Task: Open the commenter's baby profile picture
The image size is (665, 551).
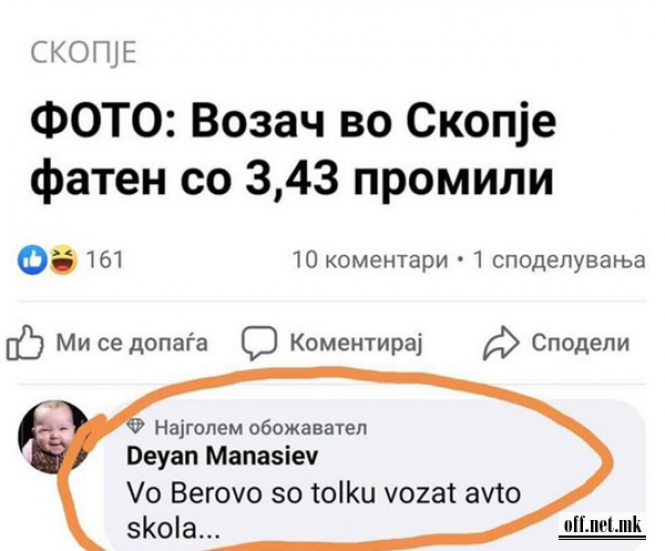Action: [54, 437]
